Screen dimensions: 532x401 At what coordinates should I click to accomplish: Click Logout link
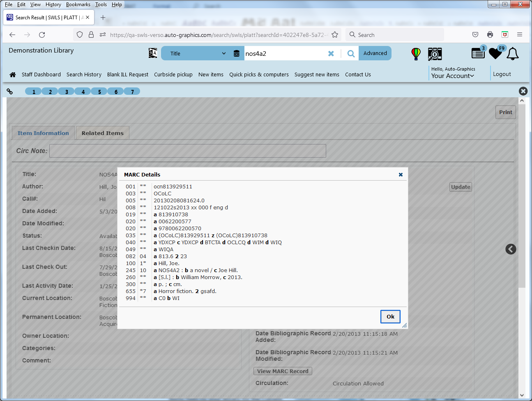click(x=502, y=74)
